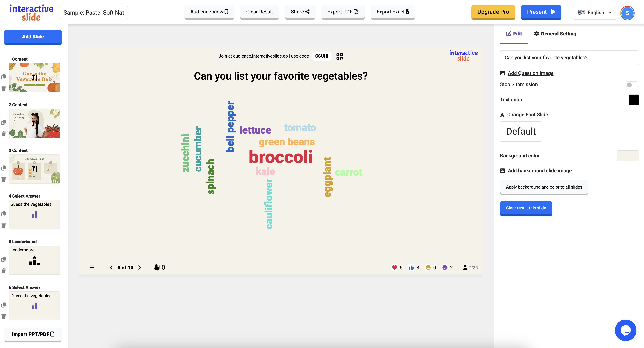This screenshot has width=644, height=348.
Task: Select the Leaderboard slide thumbnail
Action: pyautogui.click(x=34, y=260)
